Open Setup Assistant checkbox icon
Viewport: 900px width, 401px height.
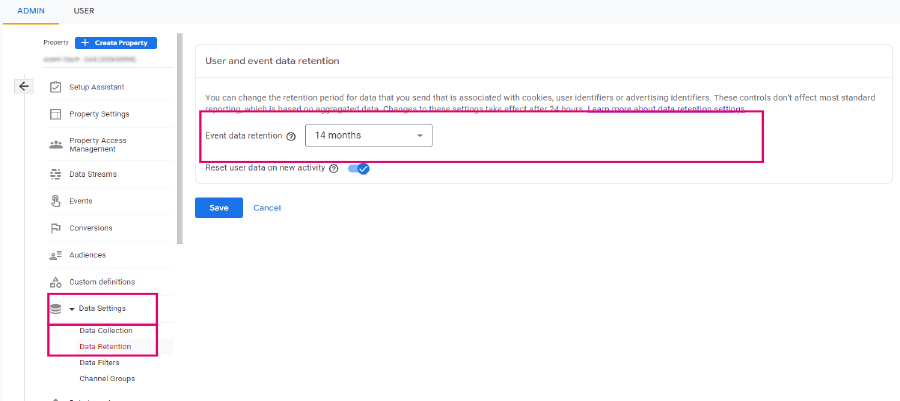coord(56,87)
